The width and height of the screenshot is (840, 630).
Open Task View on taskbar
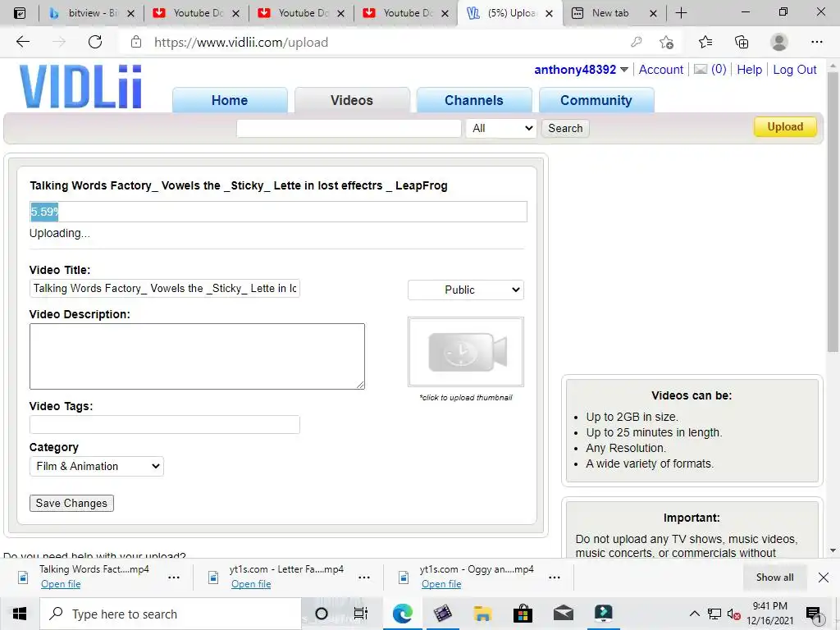(x=361, y=614)
